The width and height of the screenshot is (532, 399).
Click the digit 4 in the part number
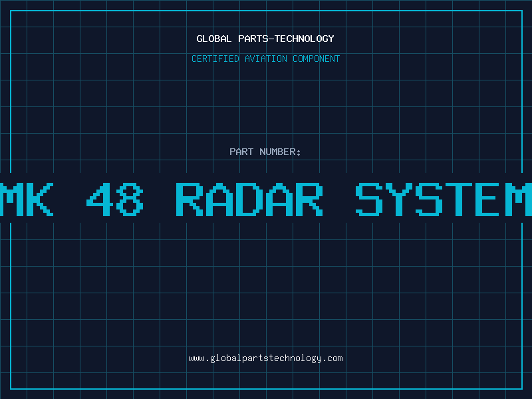tap(100, 199)
